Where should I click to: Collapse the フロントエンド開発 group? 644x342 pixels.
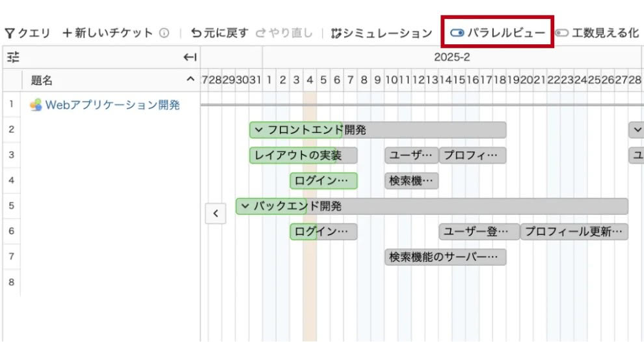pos(259,130)
